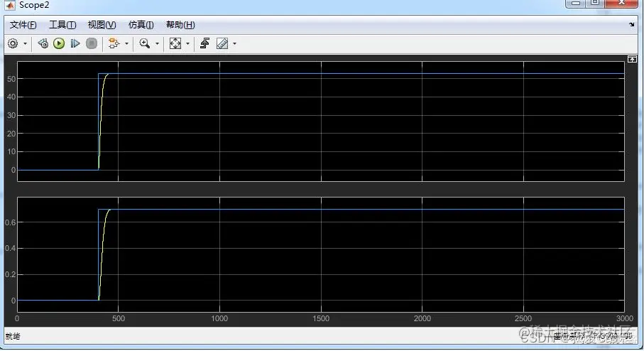Open the zoom tool options dropdown arrow
The height and width of the screenshot is (351, 644).
point(157,43)
